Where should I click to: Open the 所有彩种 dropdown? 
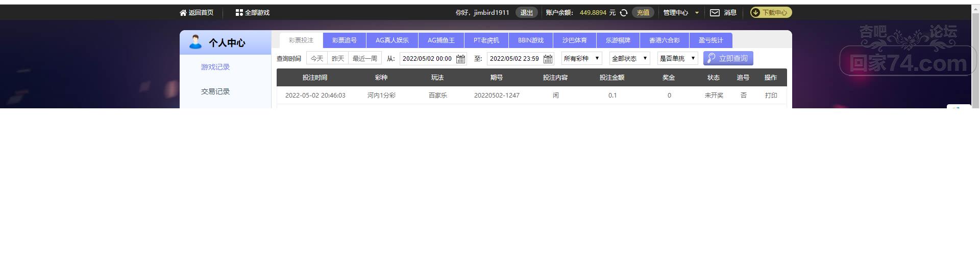pyautogui.click(x=582, y=58)
